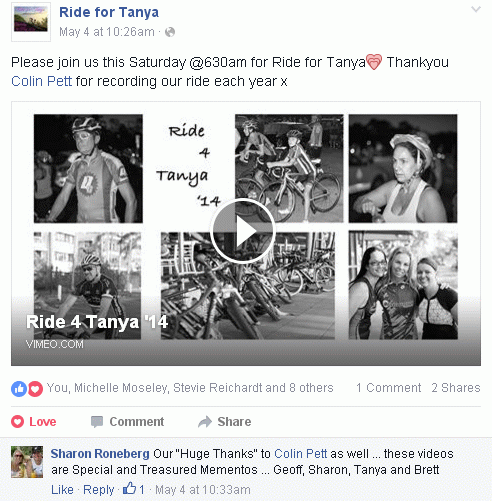The width and height of the screenshot is (492, 501).
Task: Click the red heart Love reaction icon
Action: tap(35, 389)
